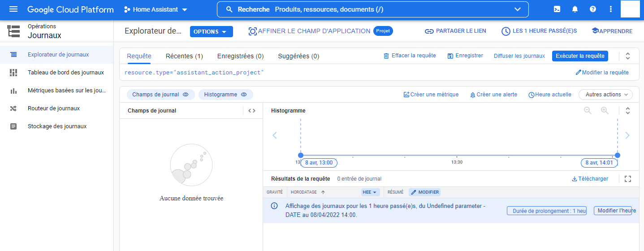Screen dimensions: 644x251
Task: Move histogram to the next time range
Action: coord(627,135)
